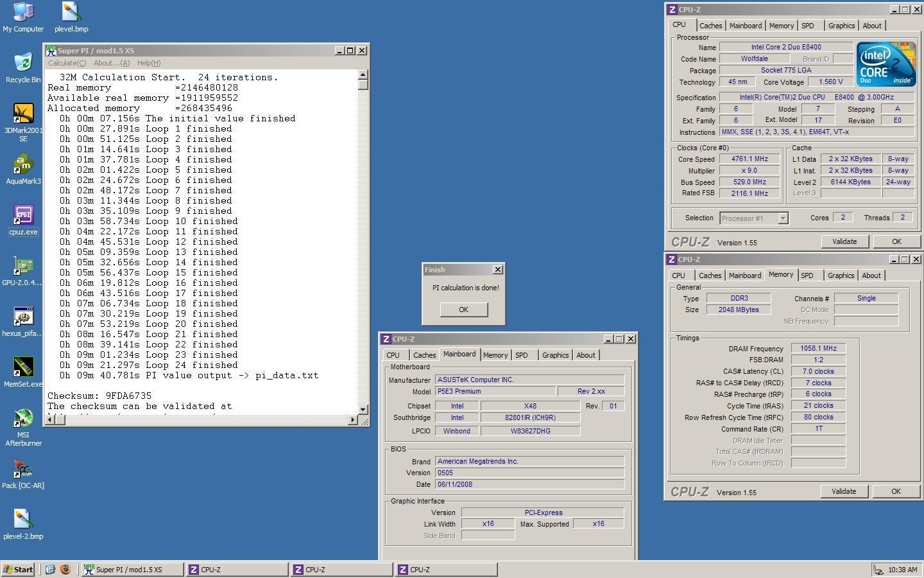
Task: Open About tab in Mainboard CPU-Z window
Action: 585,355
